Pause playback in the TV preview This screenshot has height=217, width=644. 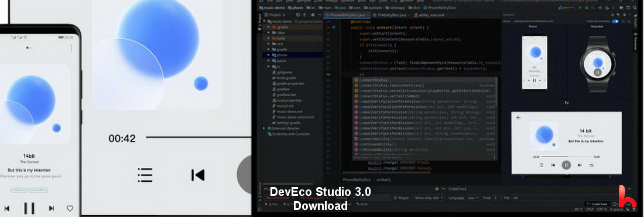click(x=566, y=165)
